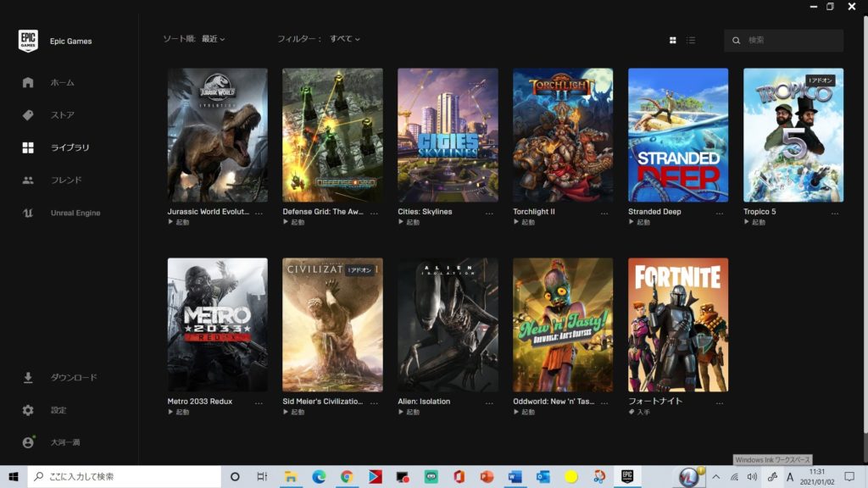
Task: Click the search magnifier icon in library
Action: [737, 41]
